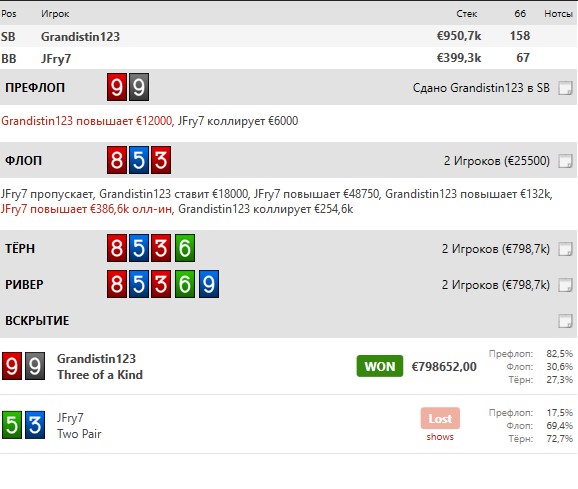Click JFry7's green 5 hole card
This screenshot has height=489, width=578.
pos(12,425)
